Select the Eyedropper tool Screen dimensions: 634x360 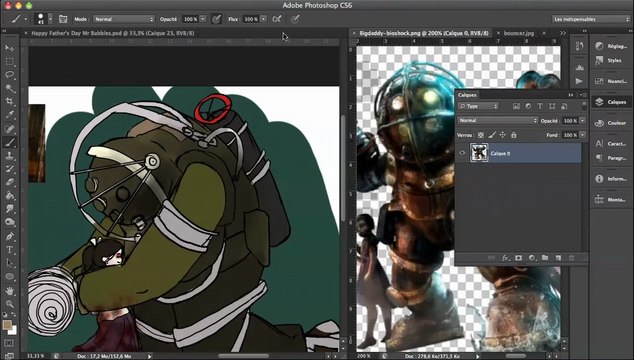pyautogui.click(x=10, y=115)
